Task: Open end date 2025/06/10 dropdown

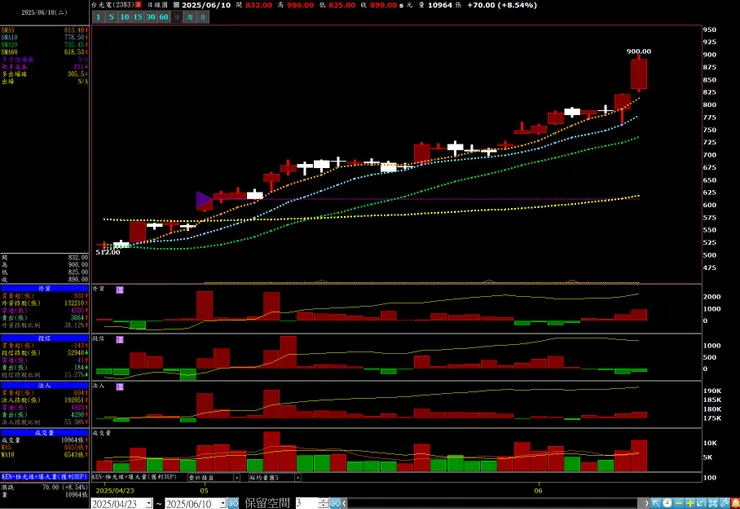Action: tap(223, 504)
